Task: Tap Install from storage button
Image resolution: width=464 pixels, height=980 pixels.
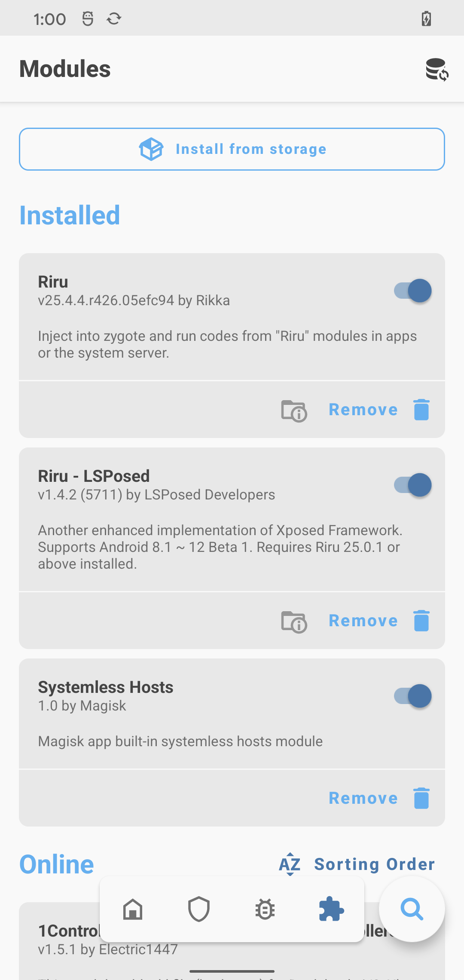Action: [x=232, y=149]
